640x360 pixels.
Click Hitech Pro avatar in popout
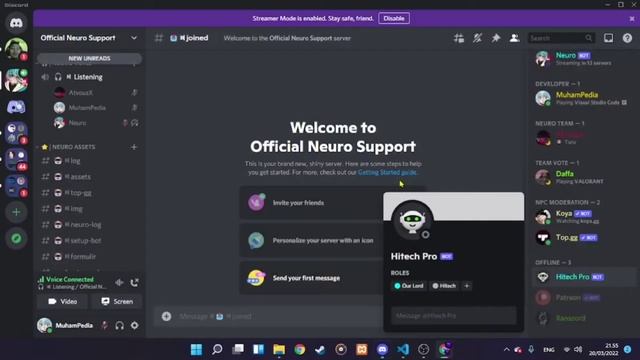412,221
